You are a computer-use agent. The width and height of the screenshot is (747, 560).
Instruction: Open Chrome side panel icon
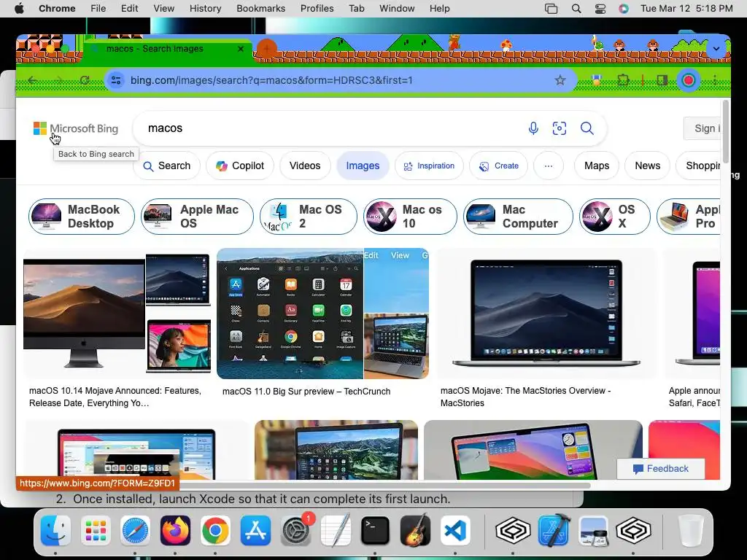tap(662, 80)
